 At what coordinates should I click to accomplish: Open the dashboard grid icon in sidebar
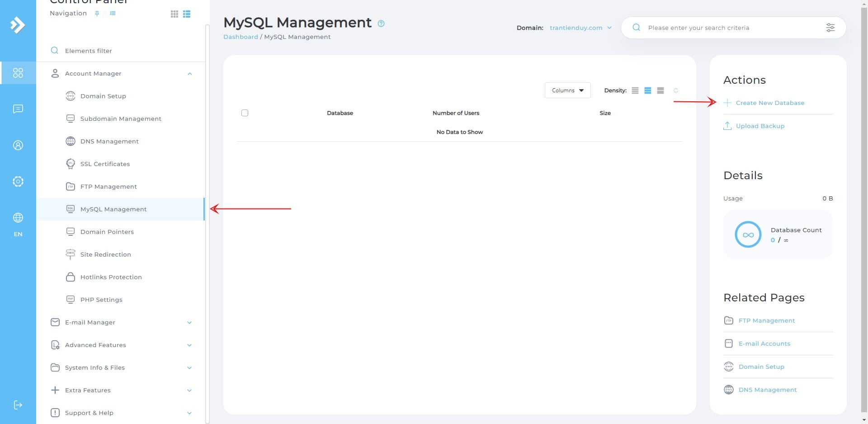(18, 73)
